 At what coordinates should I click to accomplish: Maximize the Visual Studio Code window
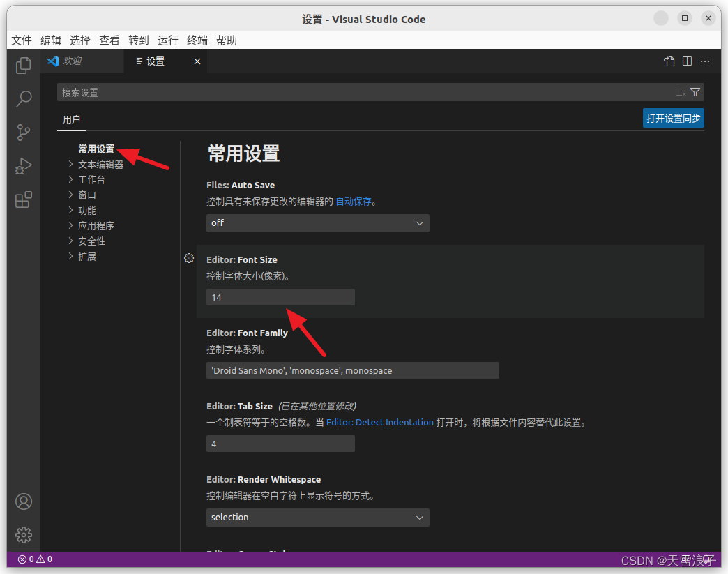[684, 19]
